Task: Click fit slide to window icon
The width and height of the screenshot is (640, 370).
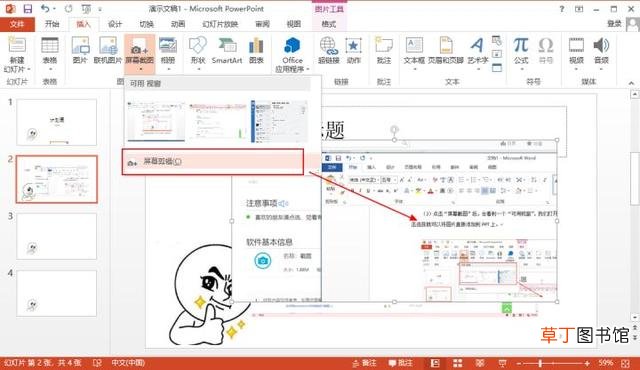Action: (x=625, y=363)
